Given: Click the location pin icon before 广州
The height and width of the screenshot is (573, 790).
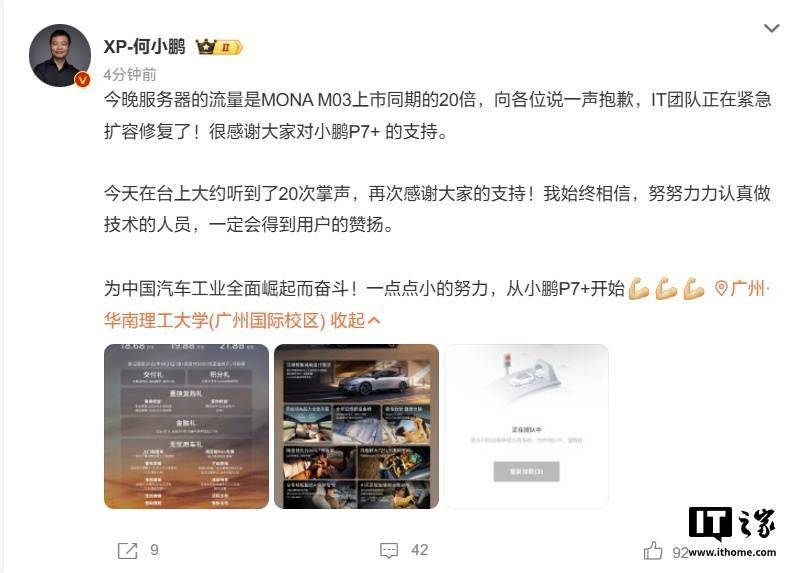Looking at the screenshot, I should 721,289.
